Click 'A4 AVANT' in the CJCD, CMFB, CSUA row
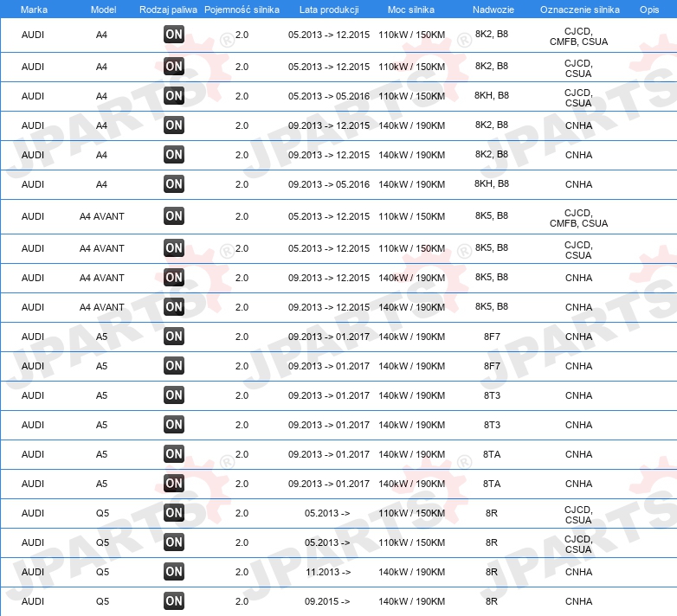 102,216
